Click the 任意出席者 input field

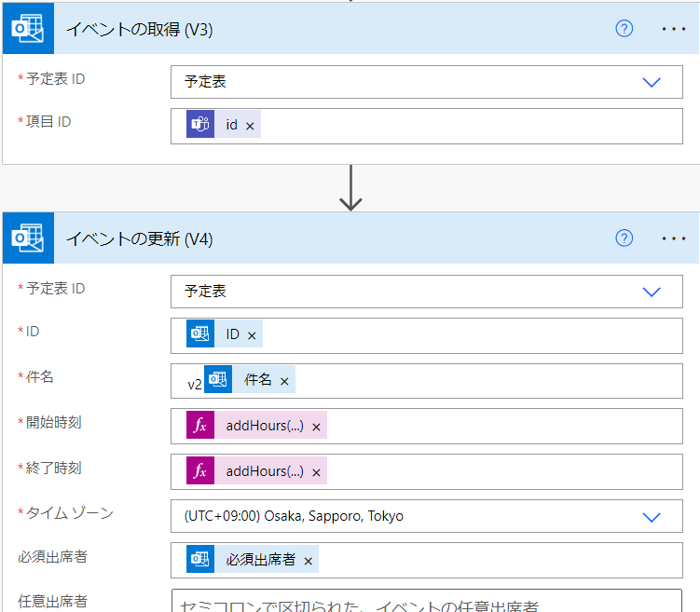tap(427, 601)
